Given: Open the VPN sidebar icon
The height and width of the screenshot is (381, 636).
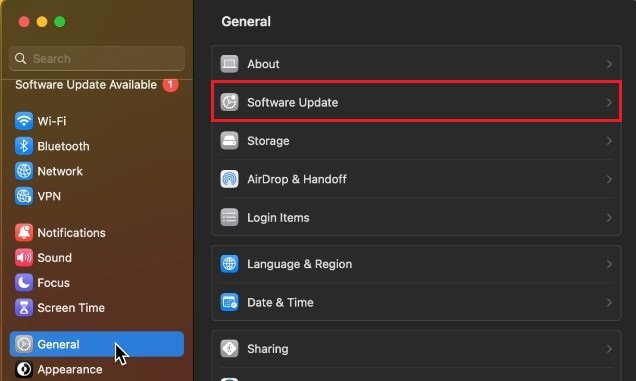Looking at the screenshot, I should click(x=24, y=196).
